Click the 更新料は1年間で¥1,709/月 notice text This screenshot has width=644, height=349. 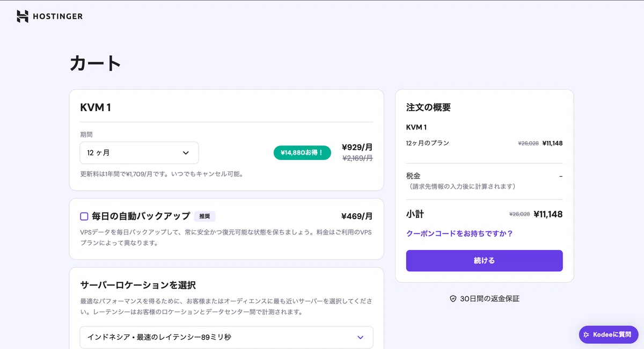(x=162, y=174)
